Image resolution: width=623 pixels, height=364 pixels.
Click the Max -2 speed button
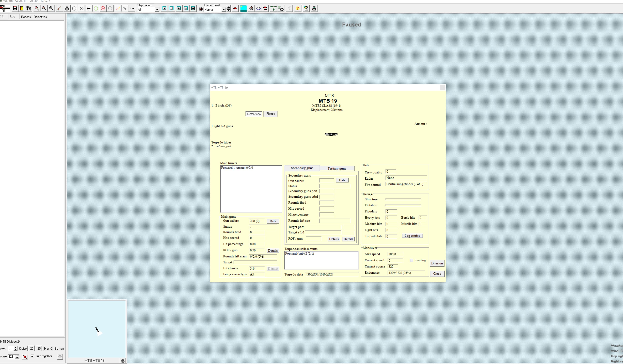coord(48,349)
